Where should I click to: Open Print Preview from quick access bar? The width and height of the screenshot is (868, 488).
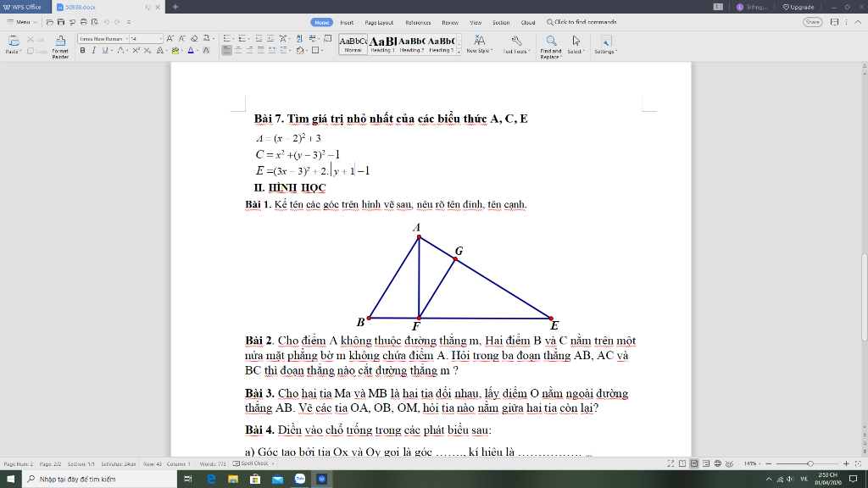click(95, 22)
